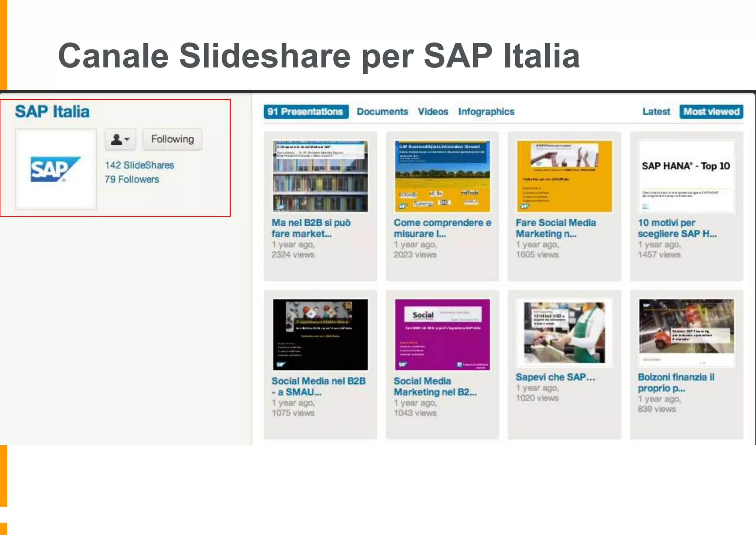756x535 pixels.
Task: Open the 142 SlideShares link
Action: click(x=139, y=165)
